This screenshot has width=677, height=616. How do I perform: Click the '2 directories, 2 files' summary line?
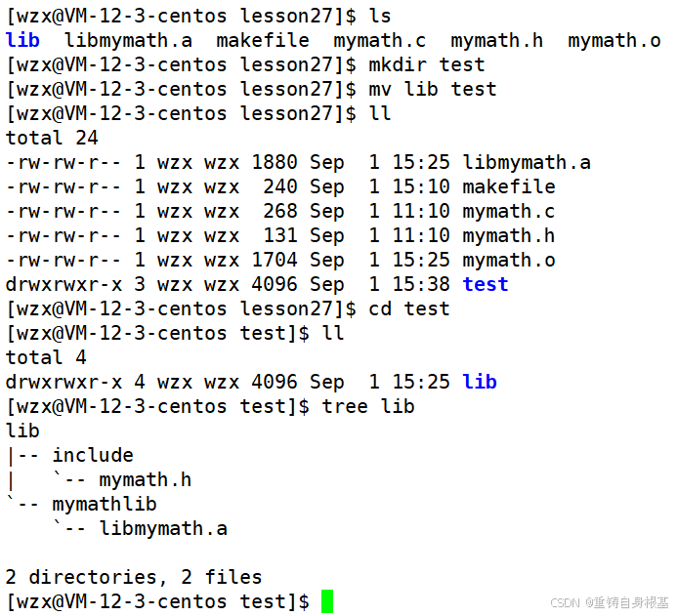point(134,577)
